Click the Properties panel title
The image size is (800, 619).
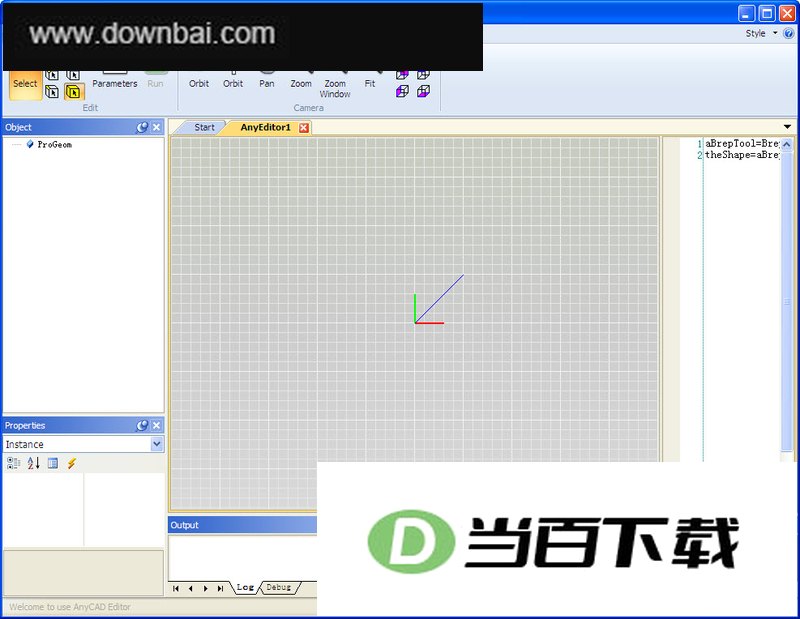25,426
